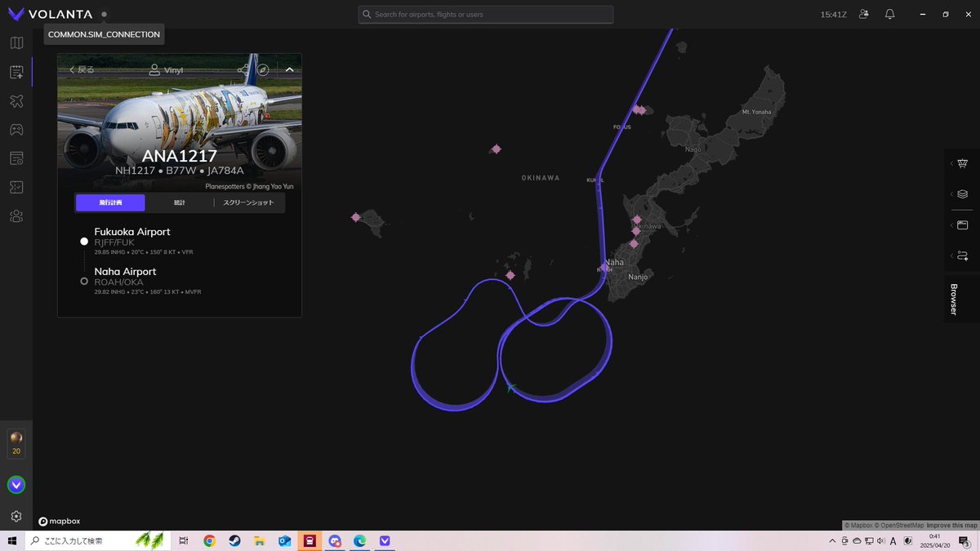Open the friends icon in the top bar
This screenshot has height=551, width=980.
[865, 14]
